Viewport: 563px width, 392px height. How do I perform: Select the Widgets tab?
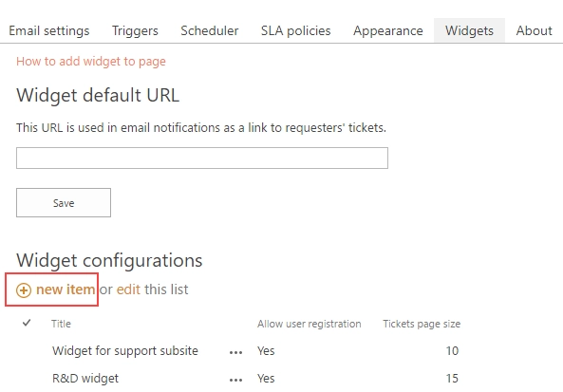click(x=469, y=30)
